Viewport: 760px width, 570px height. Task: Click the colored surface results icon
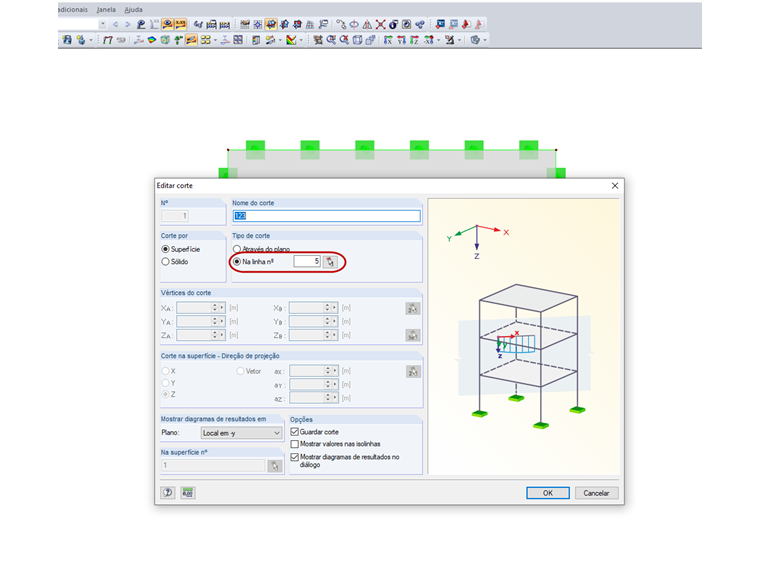point(152,40)
